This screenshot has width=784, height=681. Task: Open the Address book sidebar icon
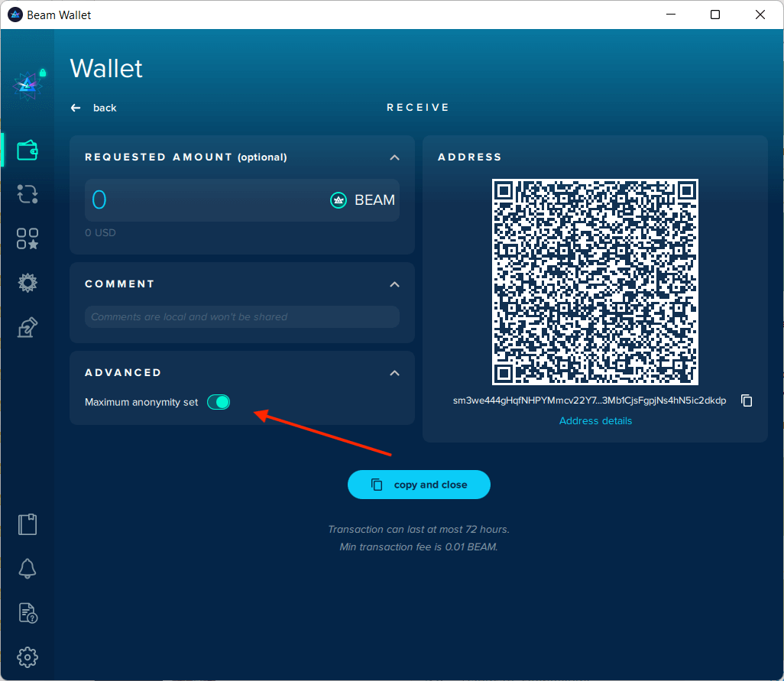click(28, 524)
